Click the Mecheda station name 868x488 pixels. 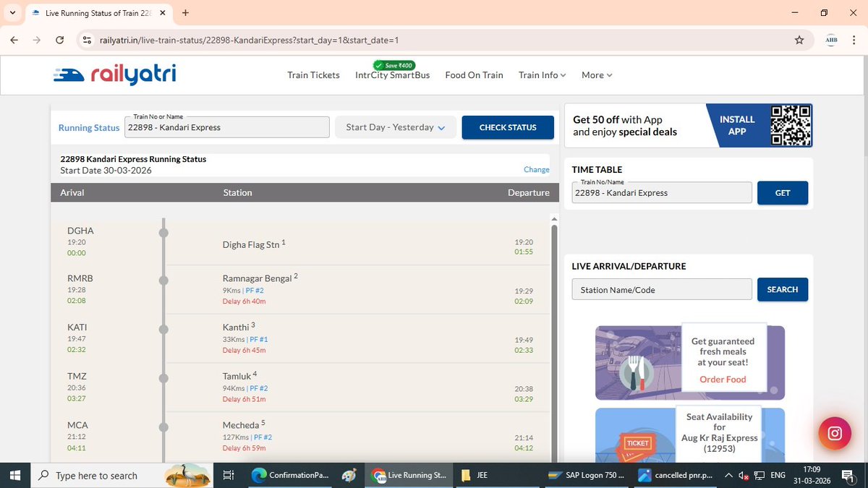click(x=242, y=425)
